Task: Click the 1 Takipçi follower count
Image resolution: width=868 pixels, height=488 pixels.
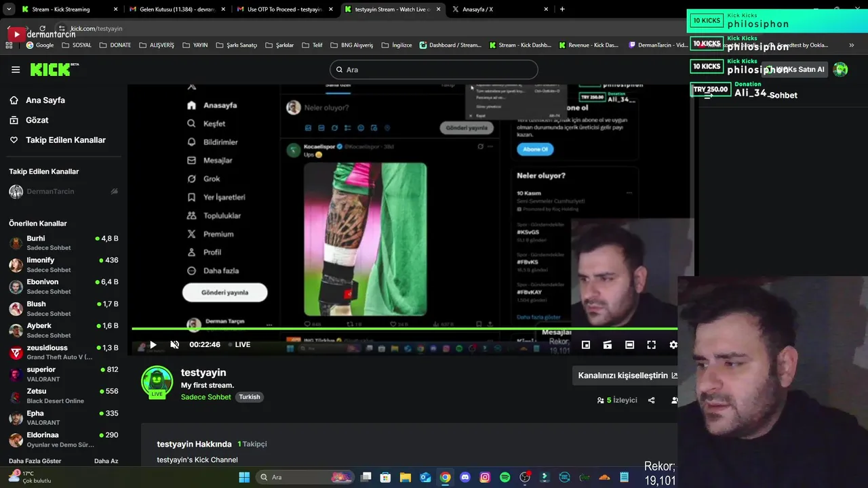Action: tap(252, 444)
